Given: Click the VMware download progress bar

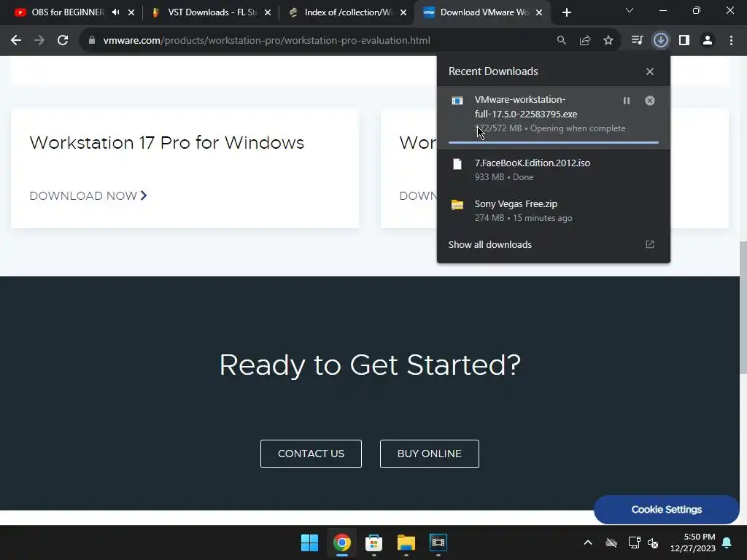Looking at the screenshot, I should coord(554,142).
